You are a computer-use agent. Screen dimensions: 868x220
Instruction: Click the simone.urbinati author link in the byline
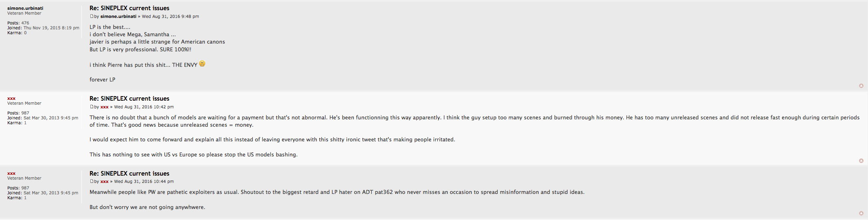tap(118, 16)
